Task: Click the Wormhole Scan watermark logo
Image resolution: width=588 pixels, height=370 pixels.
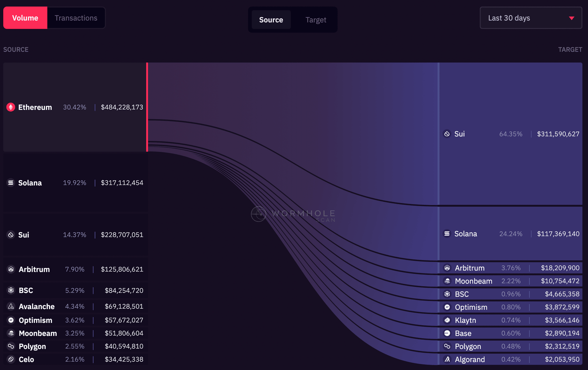Action: click(x=258, y=214)
